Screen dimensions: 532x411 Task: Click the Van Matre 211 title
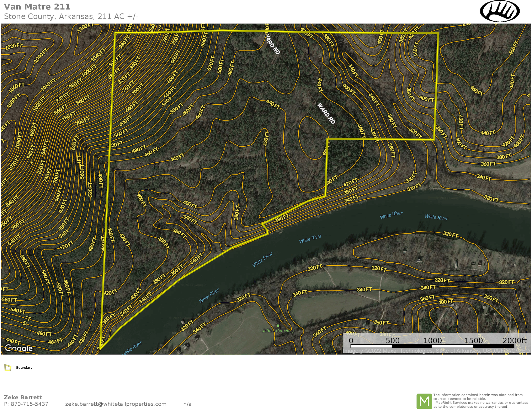coord(37,7)
